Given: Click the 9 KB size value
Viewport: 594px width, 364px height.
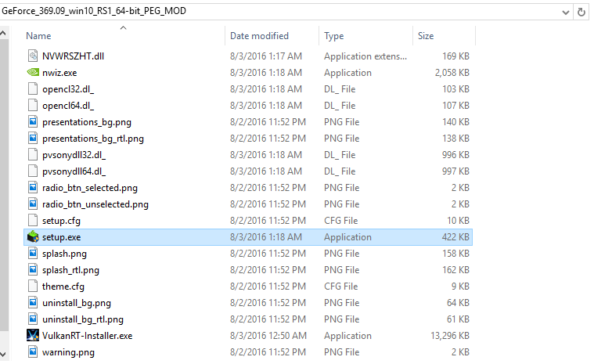Looking at the screenshot, I should point(460,287).
